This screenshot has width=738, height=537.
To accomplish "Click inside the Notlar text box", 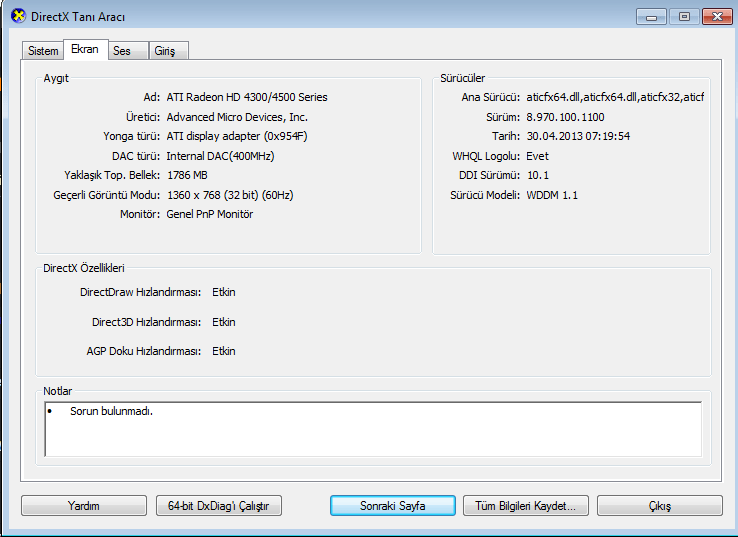I will 373,429.
